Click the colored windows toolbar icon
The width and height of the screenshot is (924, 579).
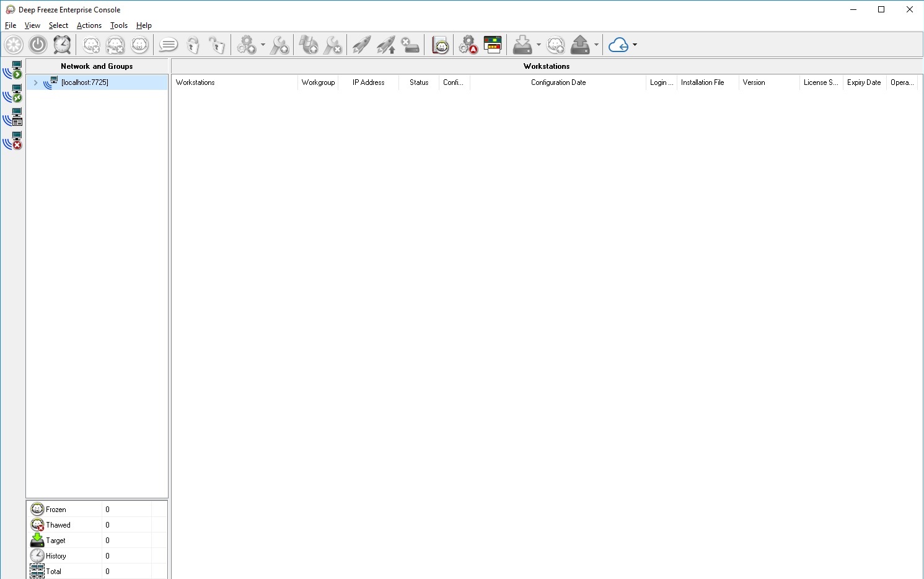point(493,45)
